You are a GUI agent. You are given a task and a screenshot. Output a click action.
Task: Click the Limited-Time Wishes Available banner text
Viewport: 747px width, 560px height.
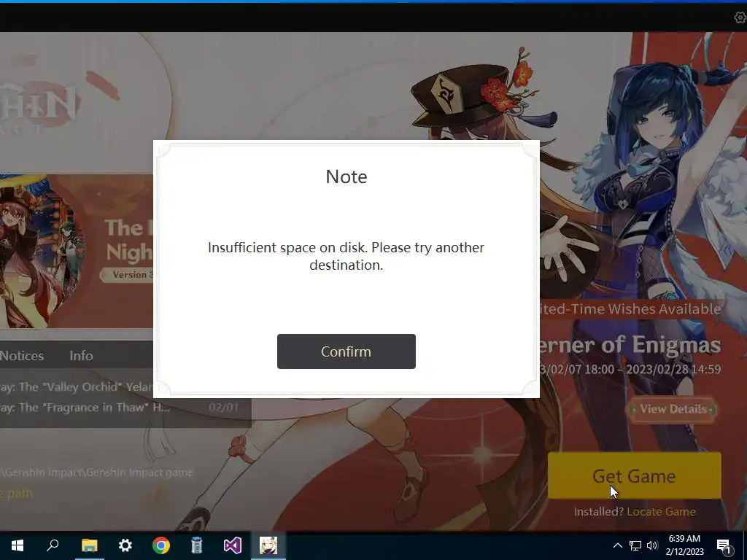click(631, 309)
